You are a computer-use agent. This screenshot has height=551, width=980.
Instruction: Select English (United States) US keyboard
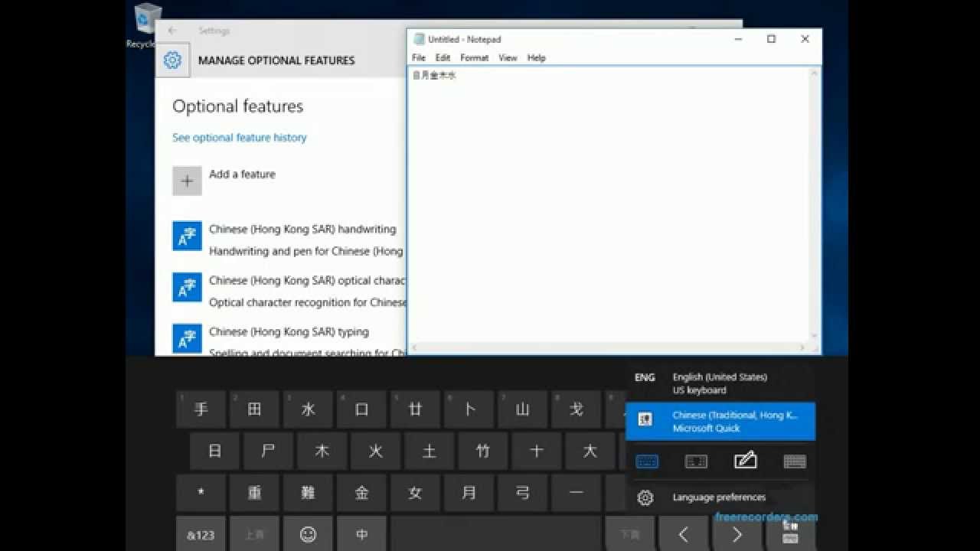[x=720, y=383]
